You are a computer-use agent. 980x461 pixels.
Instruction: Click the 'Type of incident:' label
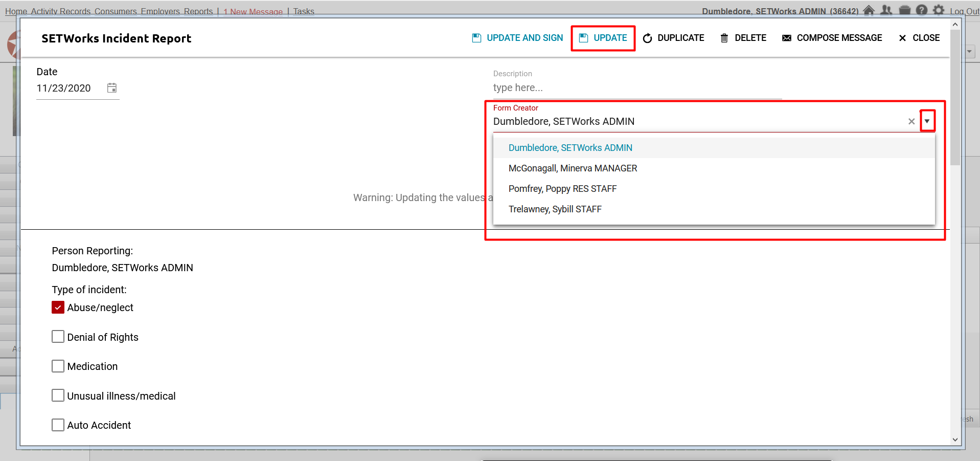[x=89, y=290]
